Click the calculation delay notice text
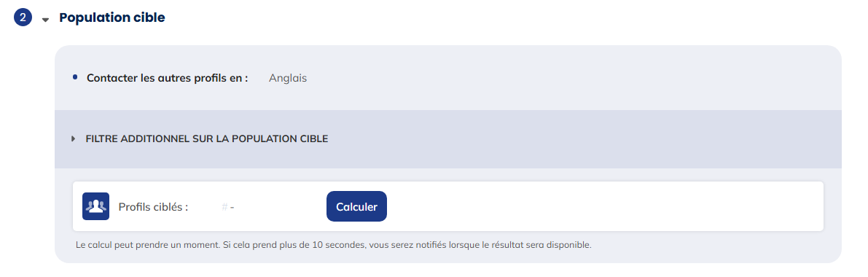The image size is (868, 277). (334, 244)
